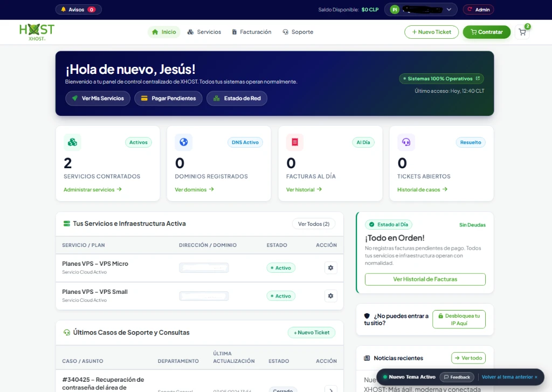Click Desbloquea tu IP Aquí button

coord(459,319)
